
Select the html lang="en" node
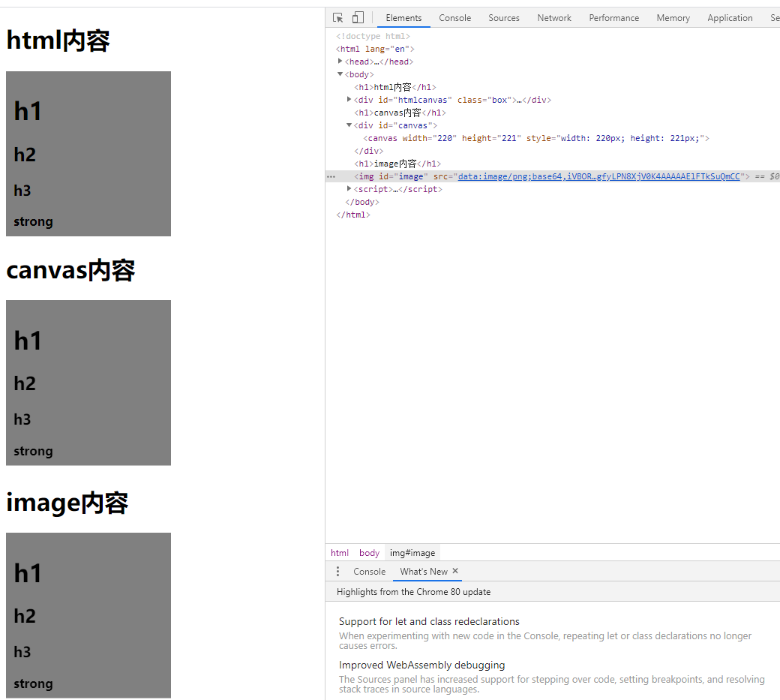coord(375,49)
